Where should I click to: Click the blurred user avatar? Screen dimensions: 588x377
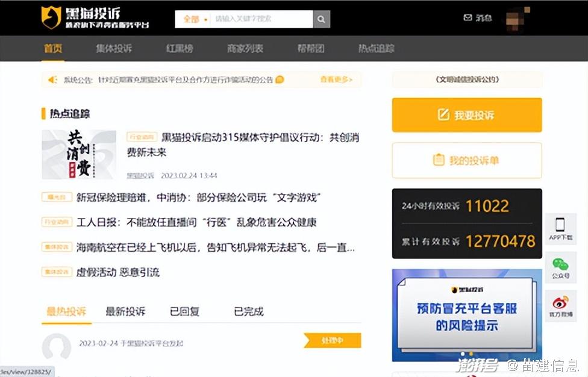518,19
